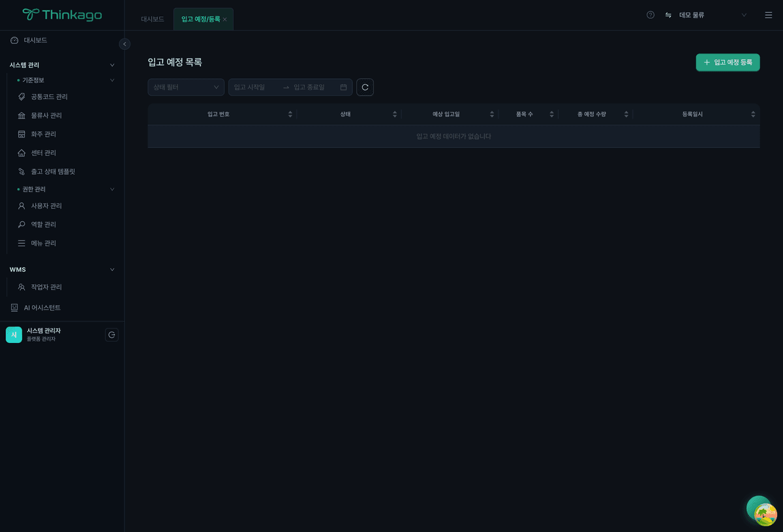Open the hamburger menu at top right

click(x=768, y=15)
